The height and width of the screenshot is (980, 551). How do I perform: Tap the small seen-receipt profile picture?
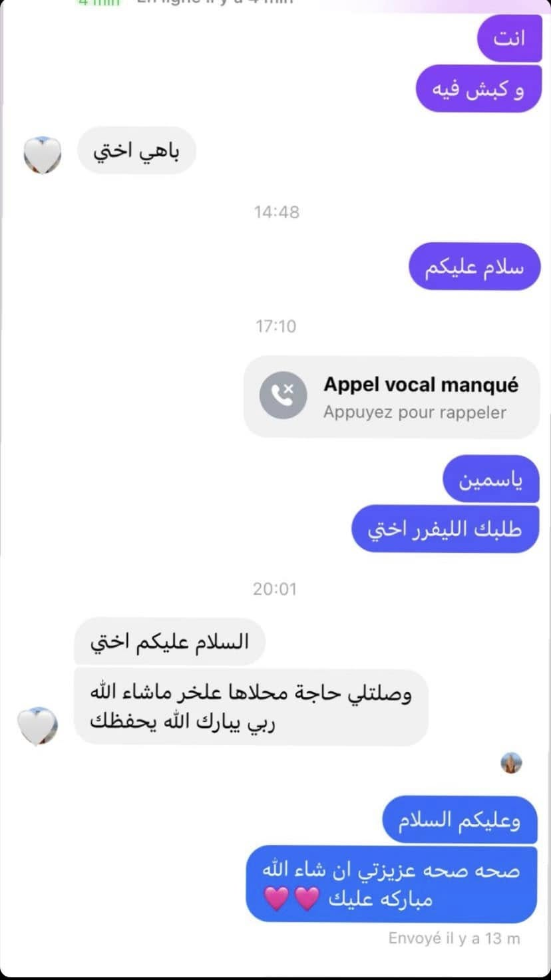point(511,764)
